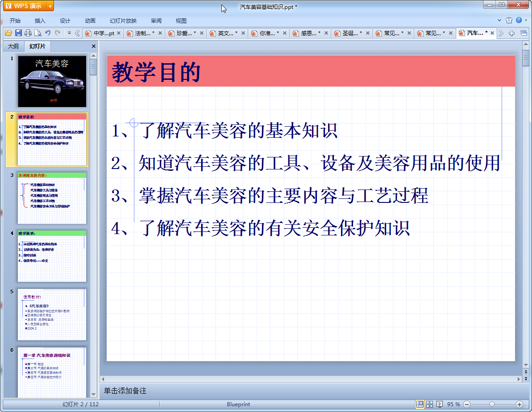
Task: Close the 珍爱... document tab
Action: (x=202, y=33)
